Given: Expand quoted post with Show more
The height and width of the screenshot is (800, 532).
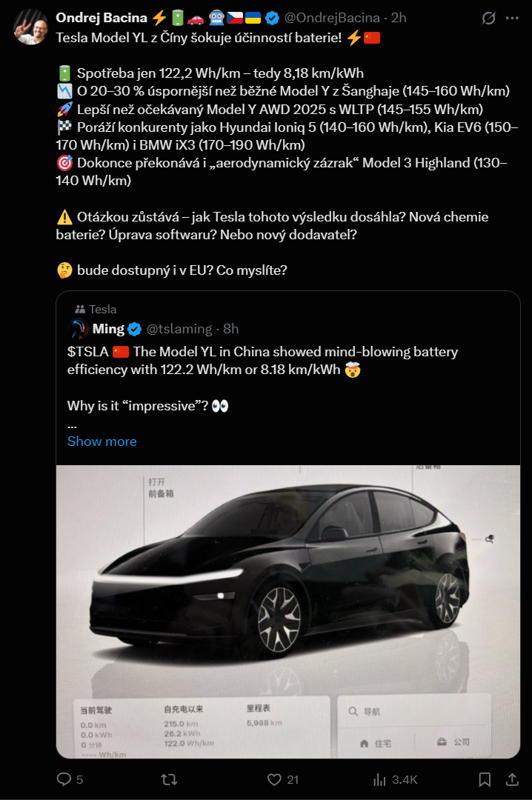Looking at the screenshot, I should (102, 441).
